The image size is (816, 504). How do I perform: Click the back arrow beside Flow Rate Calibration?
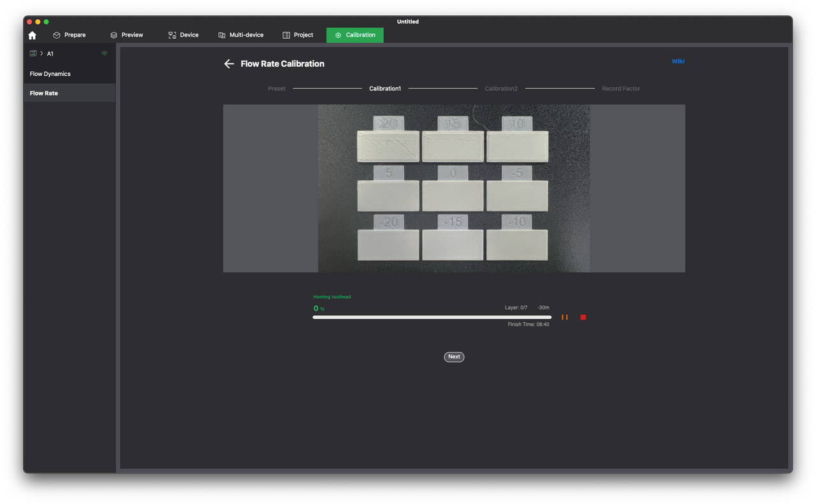[x=229, y=64]
